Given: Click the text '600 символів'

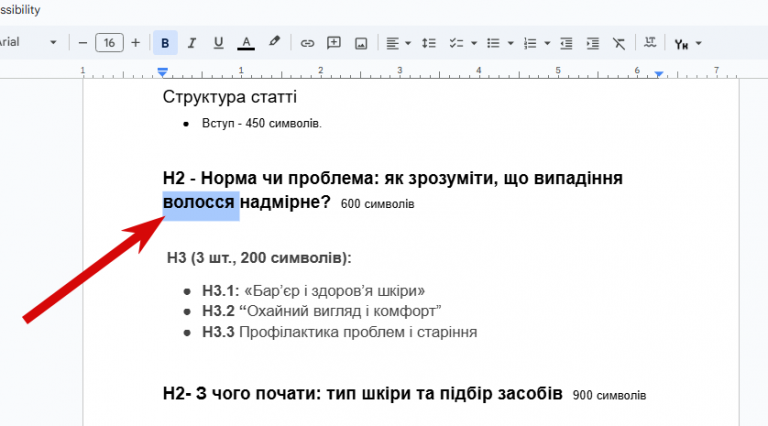Looking at the screenshot, I should coord(377,204).
